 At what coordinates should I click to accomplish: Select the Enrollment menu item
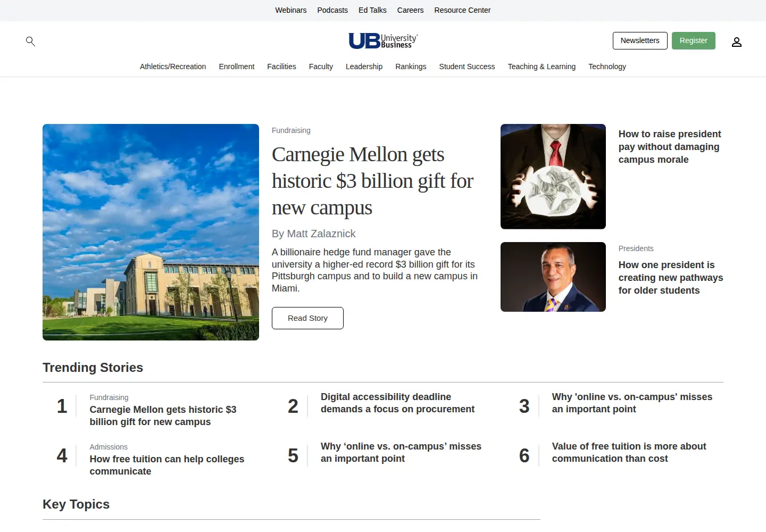[237, 66]
